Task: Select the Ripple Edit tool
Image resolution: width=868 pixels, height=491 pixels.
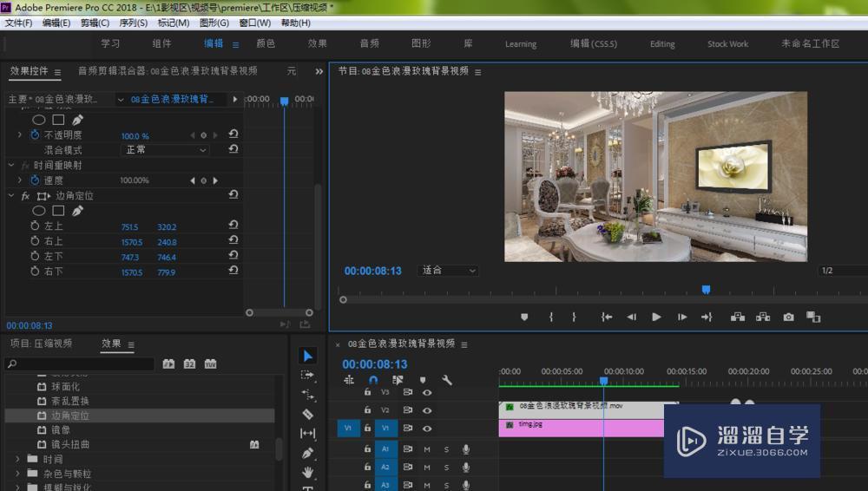Action: tap(308, 395)
